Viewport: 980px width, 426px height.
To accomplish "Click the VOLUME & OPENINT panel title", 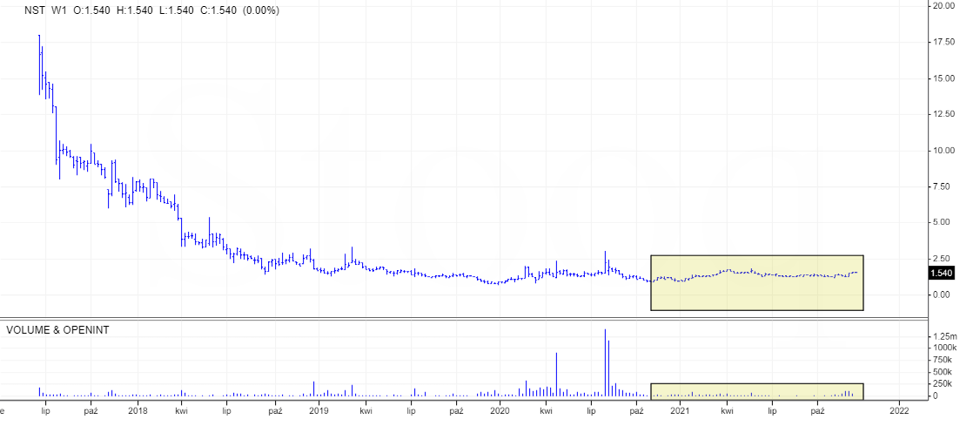I will 57,329.
